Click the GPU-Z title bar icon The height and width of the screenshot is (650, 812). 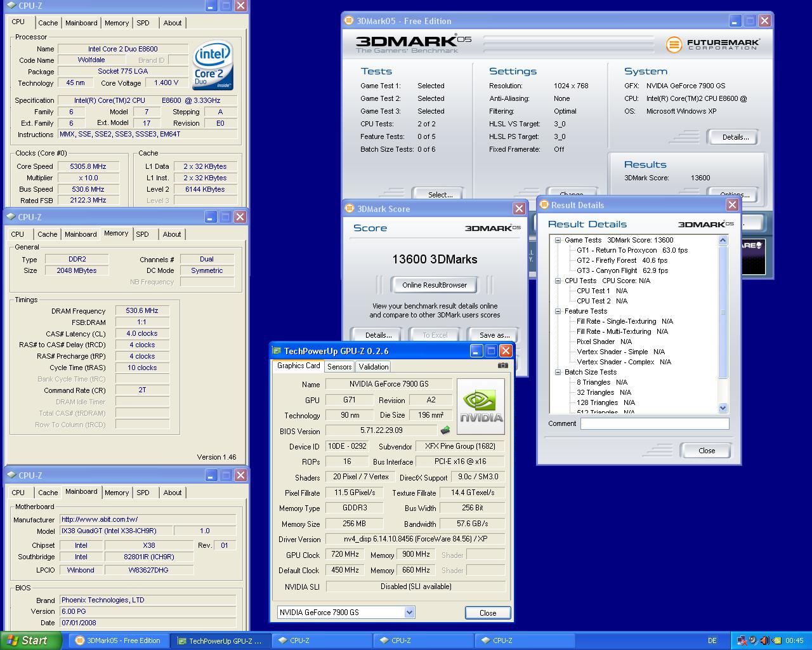(x=276, y=350)
